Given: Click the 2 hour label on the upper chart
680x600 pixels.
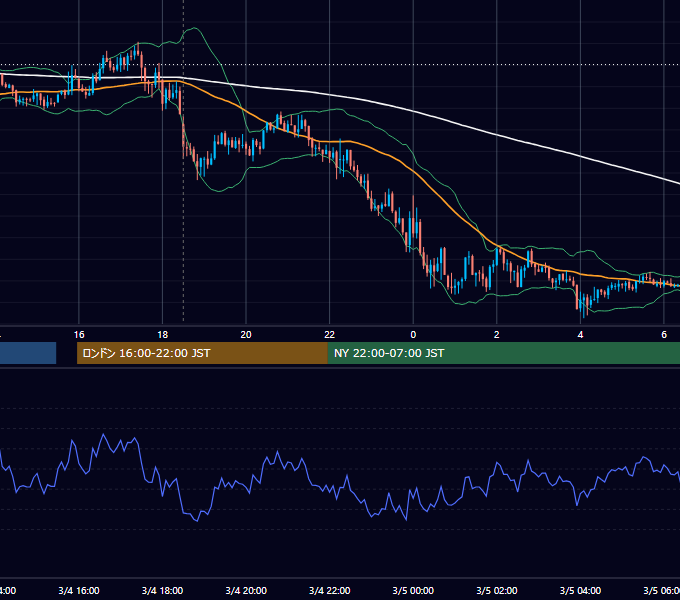Looking at the screenshot, I should (x=497, y=335).
